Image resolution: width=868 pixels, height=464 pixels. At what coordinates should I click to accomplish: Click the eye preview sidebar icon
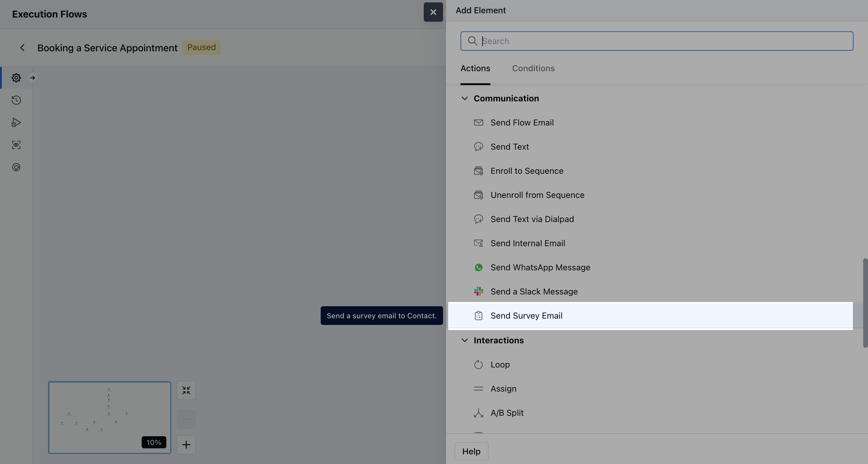pos(16,145)
